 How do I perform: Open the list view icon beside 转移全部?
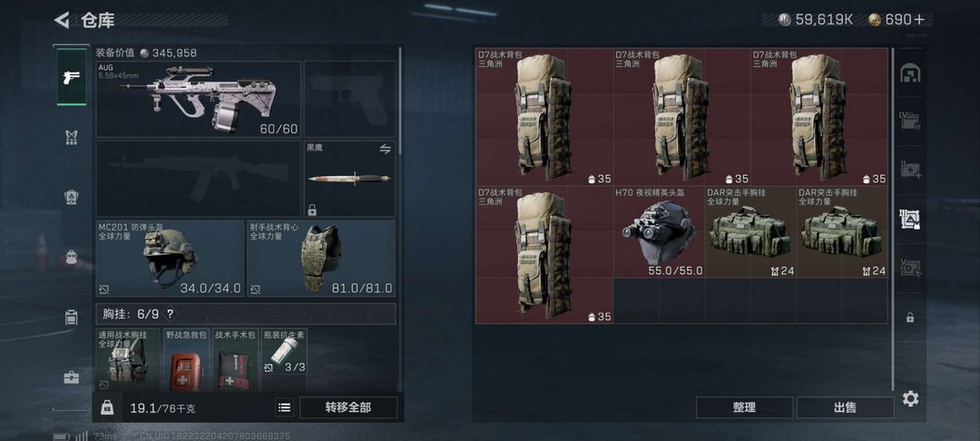[x=284, y=408]
